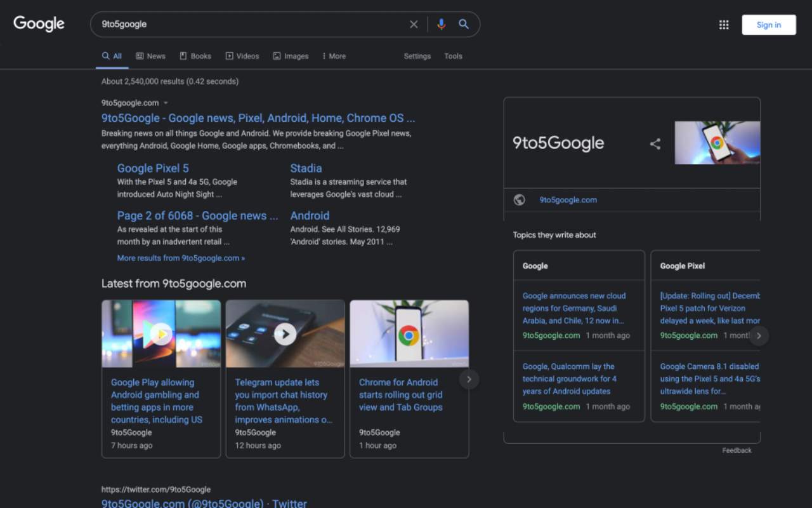Image resolution: width=812 pixels, height=508 pixels.
Task: Show next stories in the Latest carousel
Action: point(469,379)
